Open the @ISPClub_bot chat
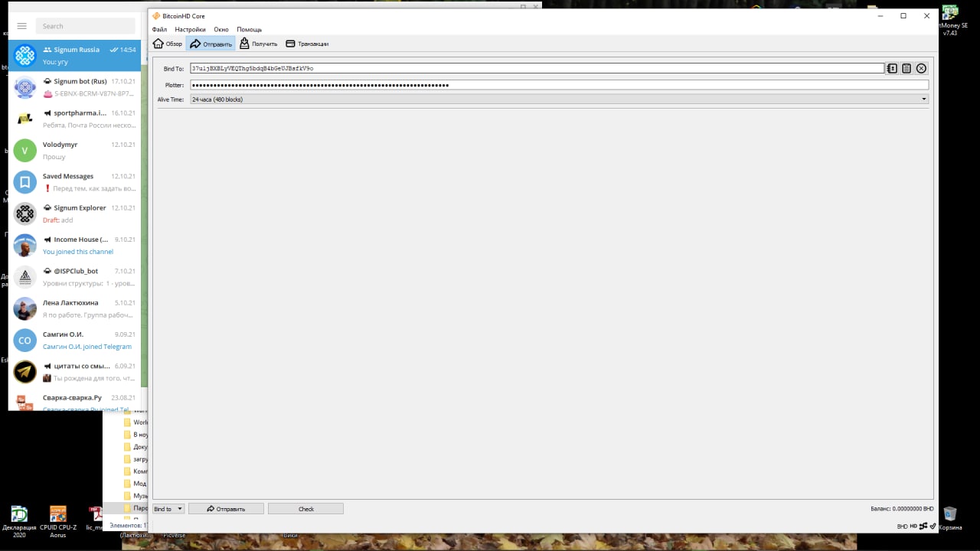Image resolution: width=980 pixels, height=551 pixels. tap(74, 277)
